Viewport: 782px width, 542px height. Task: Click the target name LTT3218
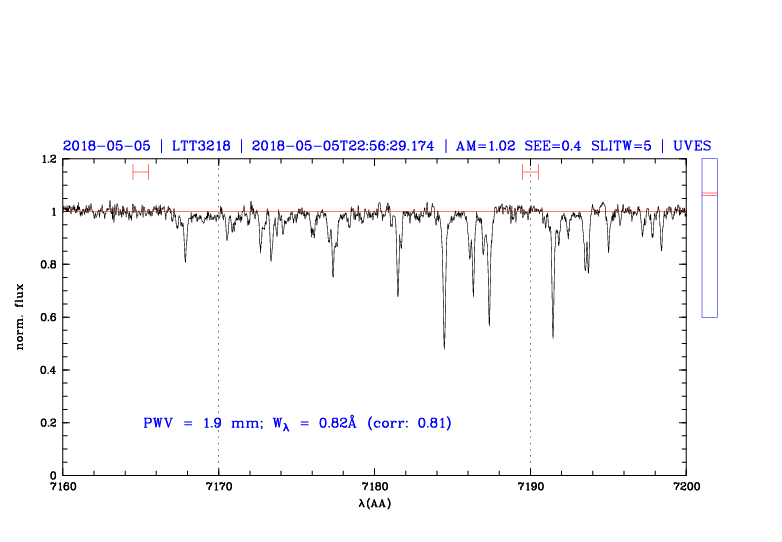click(201, 146)
